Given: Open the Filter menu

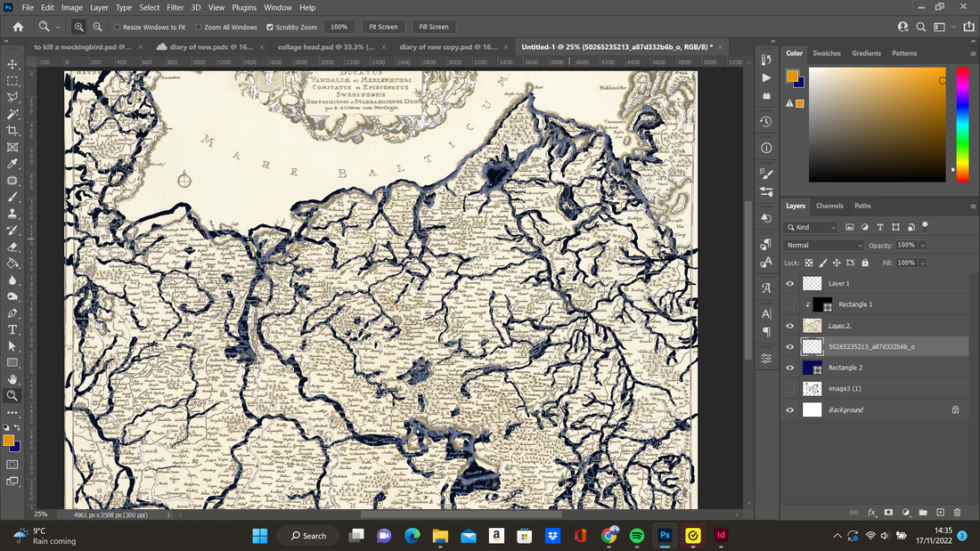Looking at the screenshot, I should click(x=175, y=7).
